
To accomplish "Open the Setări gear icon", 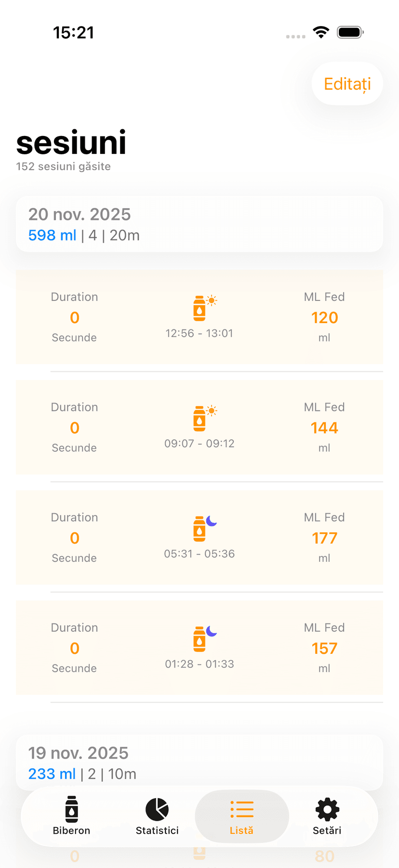I will point(327,809).
